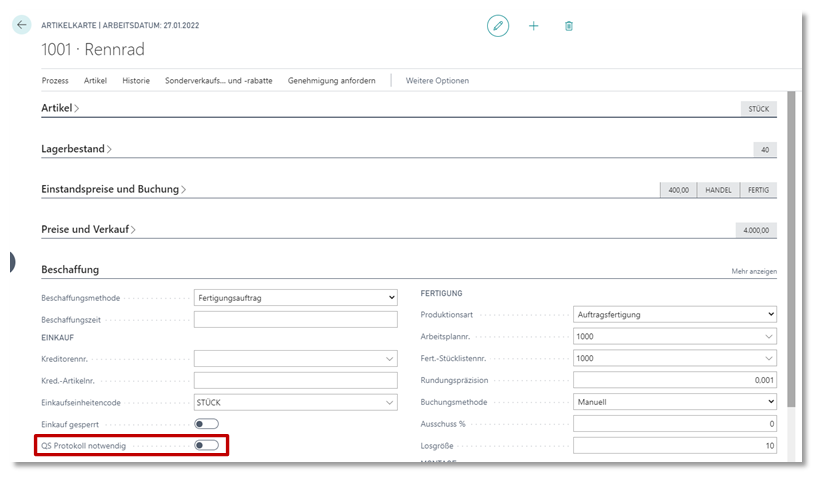The height and width of the screenshot is (481, 819).
Task: Open Sonderverkaufs... und -rabatte menu
Action: 219,80
